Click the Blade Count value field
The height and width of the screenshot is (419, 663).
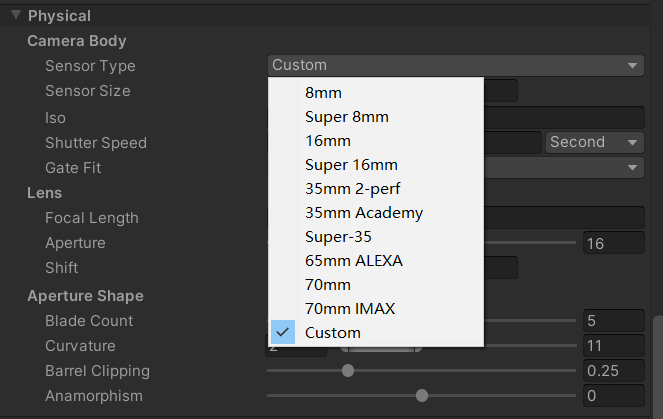613,321
